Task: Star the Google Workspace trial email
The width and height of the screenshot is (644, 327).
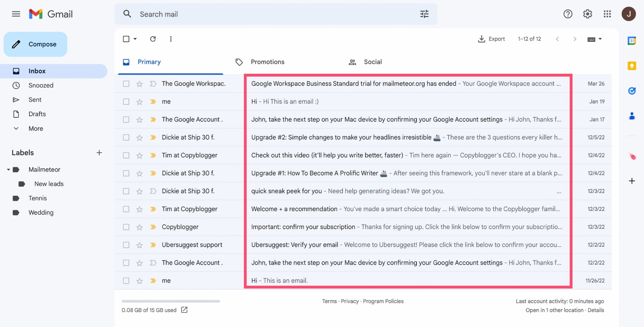Action: coord(140,84)
